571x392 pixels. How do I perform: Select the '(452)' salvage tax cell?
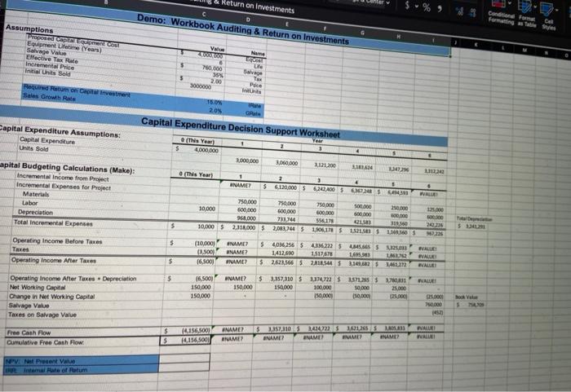pos(436,313)
